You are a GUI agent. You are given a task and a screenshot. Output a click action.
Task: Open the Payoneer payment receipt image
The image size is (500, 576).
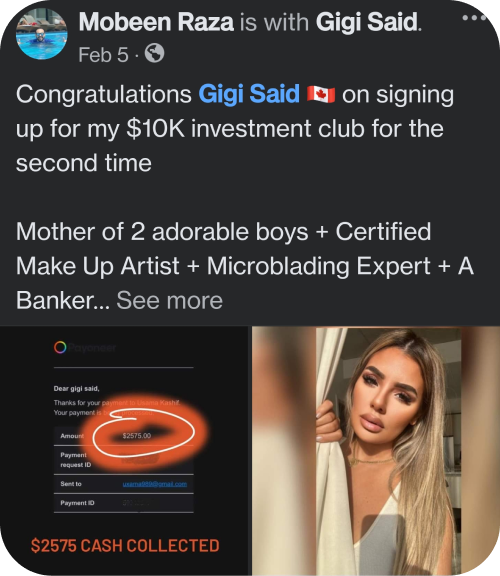click(124, 450)
